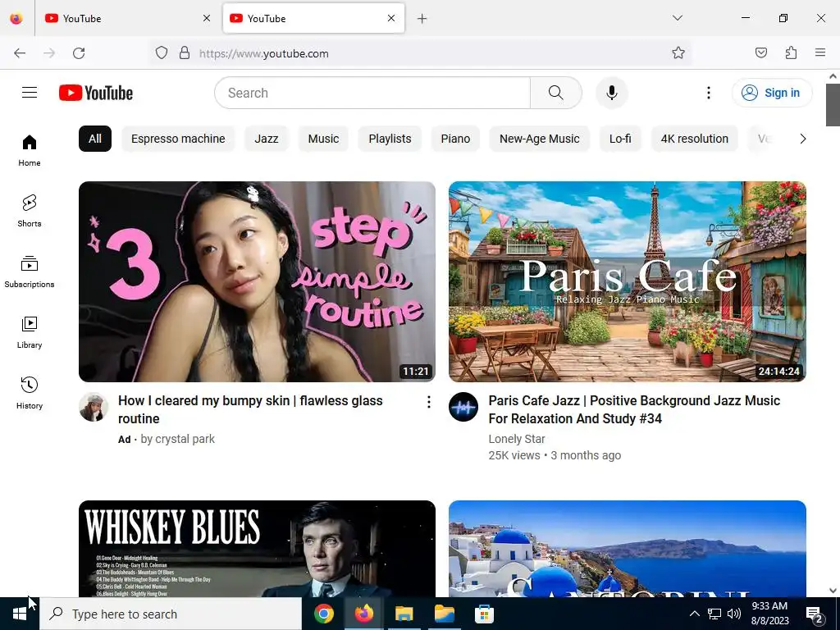Open YouTube settings three-dot menu
Image resolution: width=840 pixels, height=630 pixels.
click(x=708, y=93)
